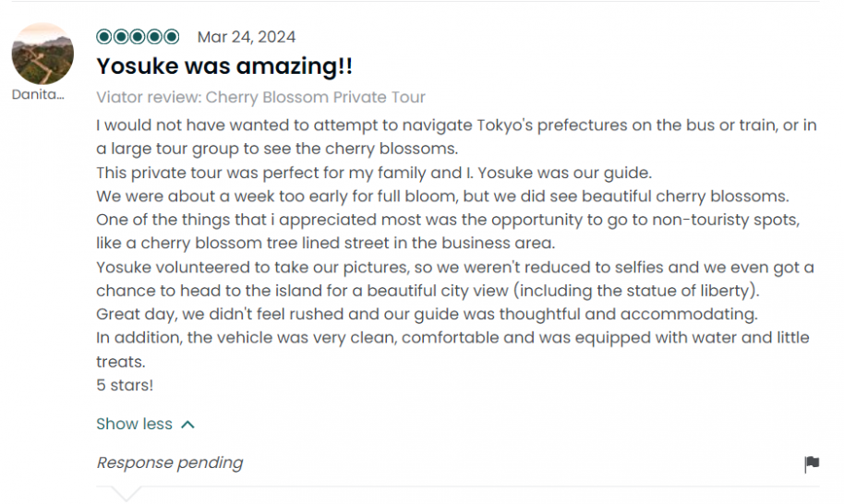Click the second rating bubble
Image resolution: width=844 pixels, height=504 pixels.
point(121,37)
